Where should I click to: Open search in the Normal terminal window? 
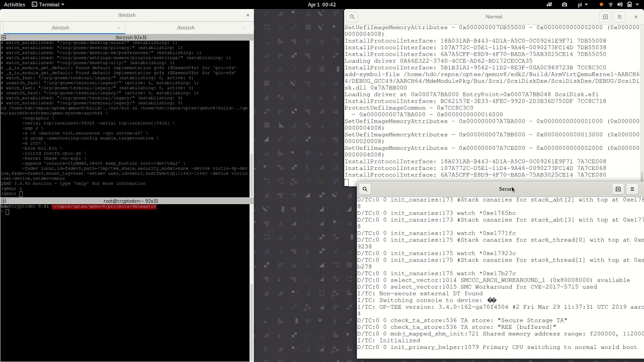point(352,17)
